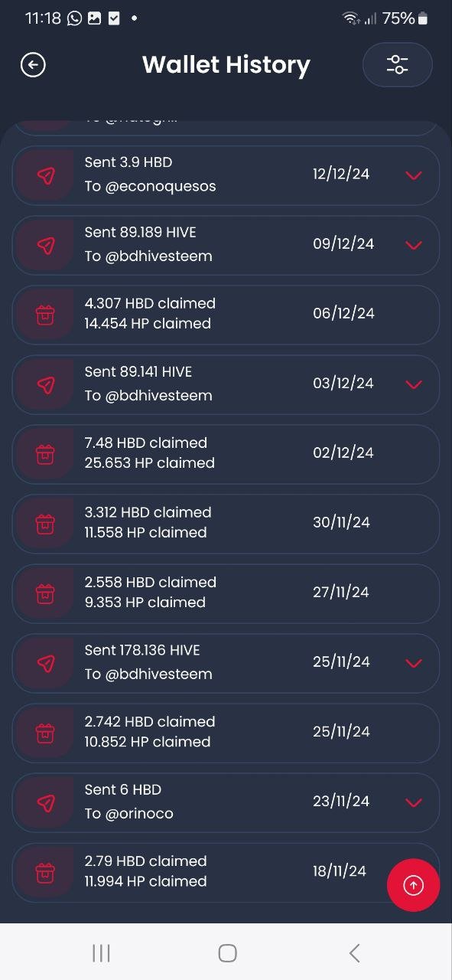Tap gift icon of 7.48 HBD claim
Image resolution: width=452 pixels, height=980 pixels.
click(x=46, y=454)
